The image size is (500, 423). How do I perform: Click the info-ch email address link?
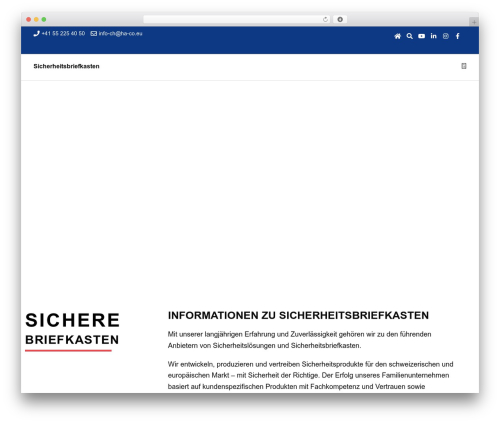pos(120,33)
